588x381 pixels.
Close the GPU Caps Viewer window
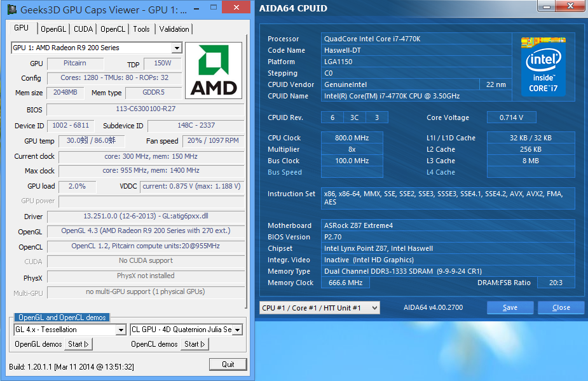click(x=236, y=7)
